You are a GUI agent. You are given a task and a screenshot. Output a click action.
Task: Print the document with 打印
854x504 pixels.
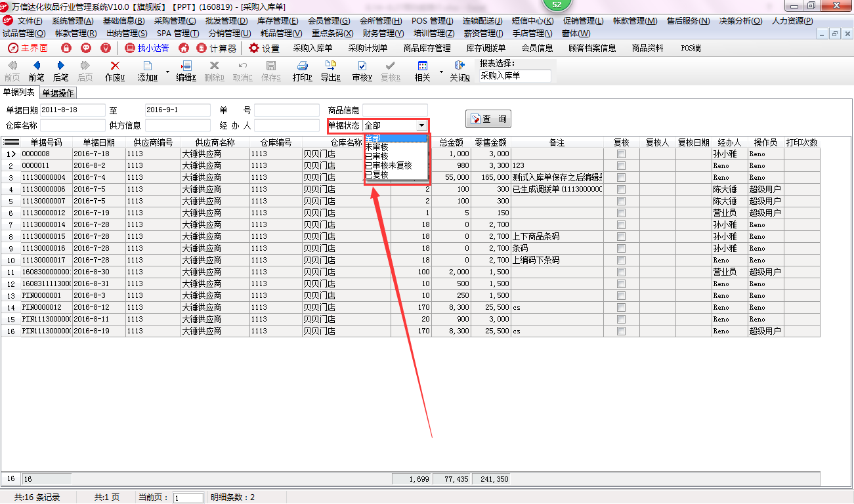coord(303,71)
